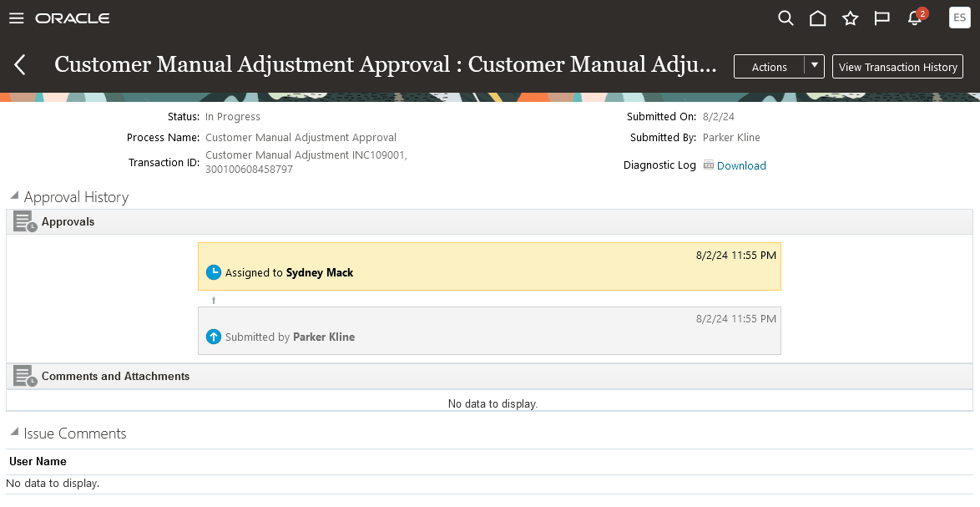Viewport: 980px width, 507px height.
Task: Click the Approvals section icon
Action: [x=25, y=221]
